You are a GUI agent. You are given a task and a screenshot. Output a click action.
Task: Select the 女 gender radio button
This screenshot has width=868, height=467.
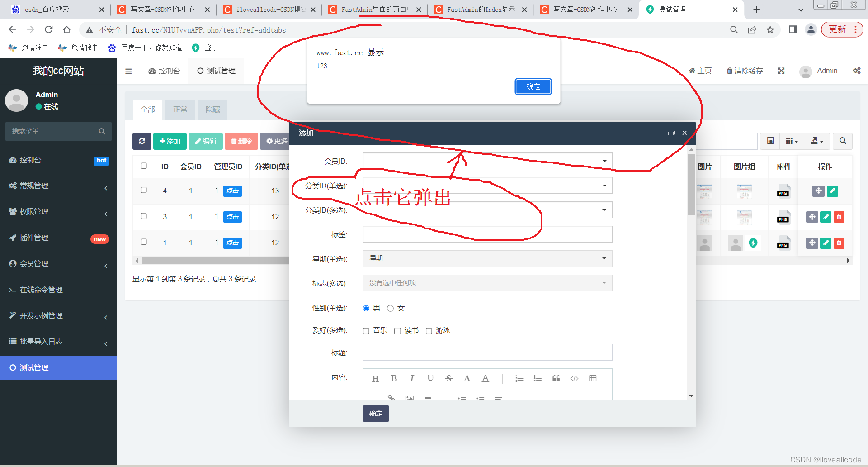tap(390, 308)
